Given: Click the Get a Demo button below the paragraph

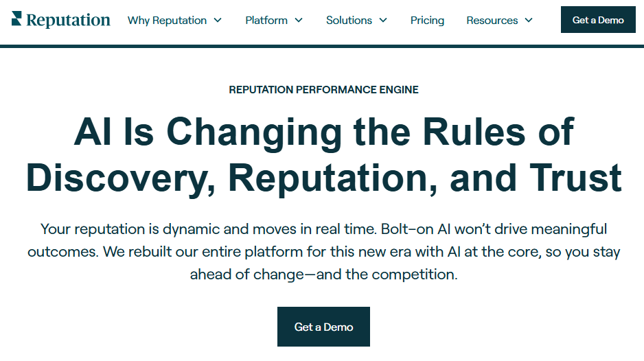Looking at the screenshot, I should [323, 327].
